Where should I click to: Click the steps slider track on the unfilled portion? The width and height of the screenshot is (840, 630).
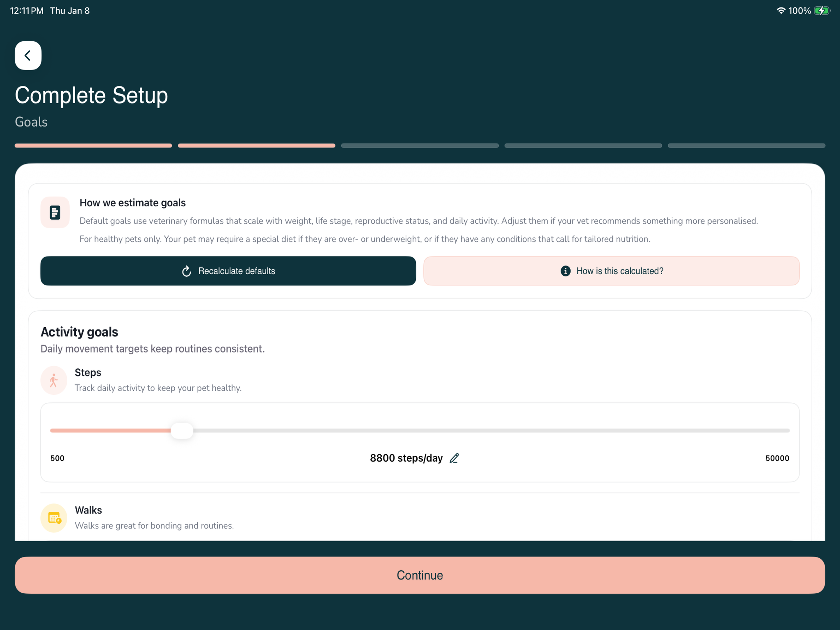[x=491, y=431]
